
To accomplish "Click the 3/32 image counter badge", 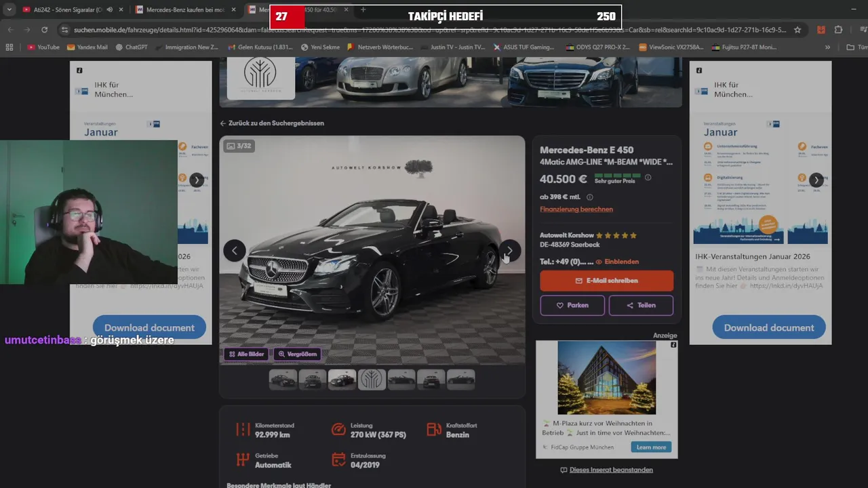I will click(x=239, y=146).
